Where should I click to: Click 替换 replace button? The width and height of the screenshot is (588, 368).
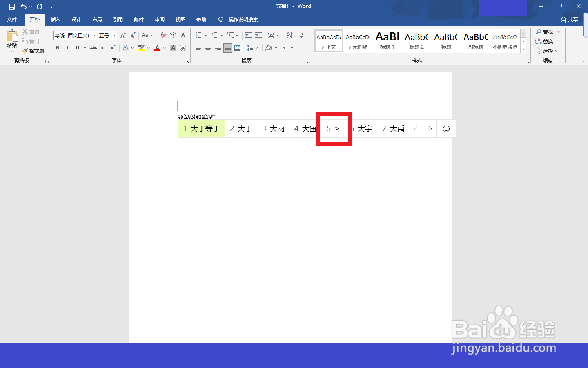[544, 41]
